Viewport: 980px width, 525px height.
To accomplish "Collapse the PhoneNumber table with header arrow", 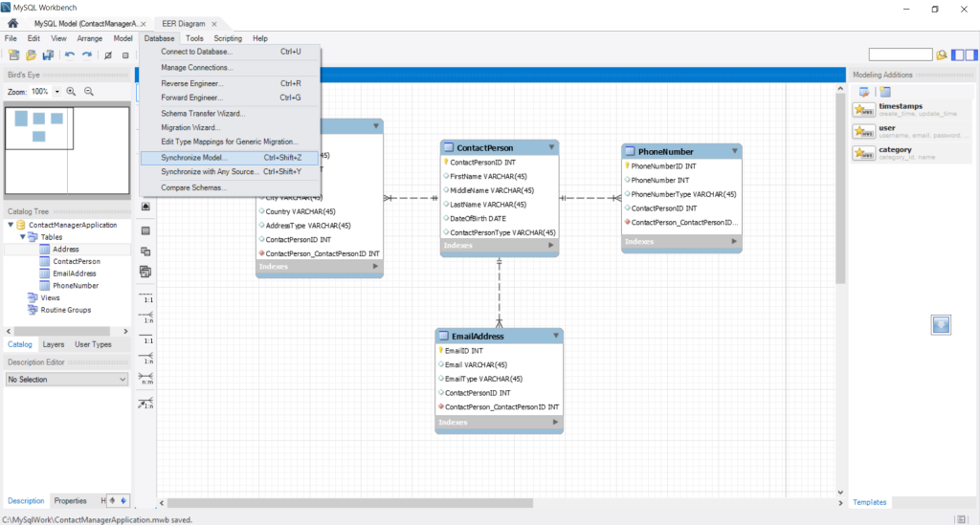I will coord(734,151).
